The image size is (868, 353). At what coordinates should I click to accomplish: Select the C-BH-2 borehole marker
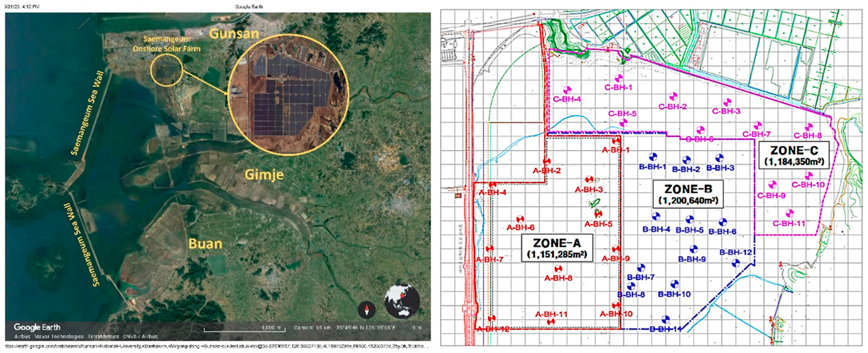coord(673,97)
